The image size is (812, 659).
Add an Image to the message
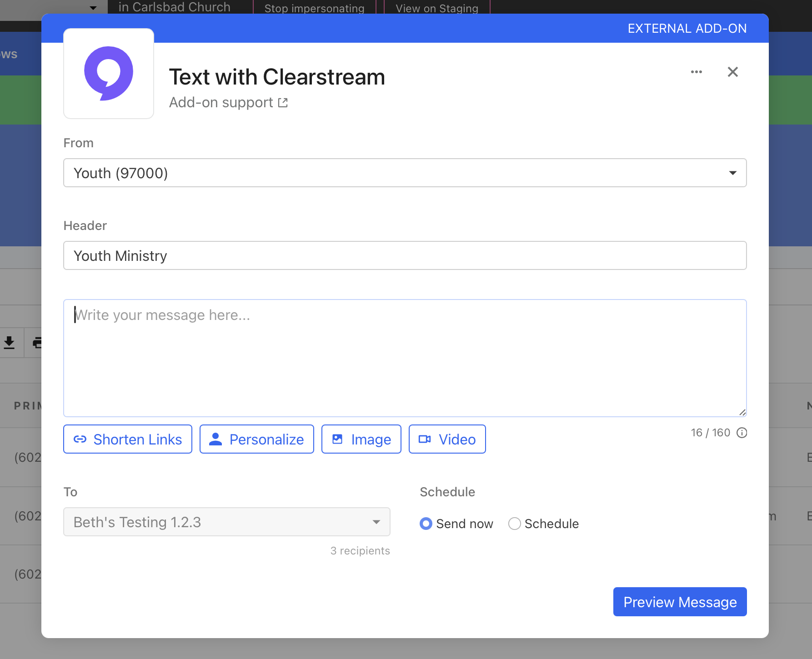pyautogui.click(x=361, y=439)
